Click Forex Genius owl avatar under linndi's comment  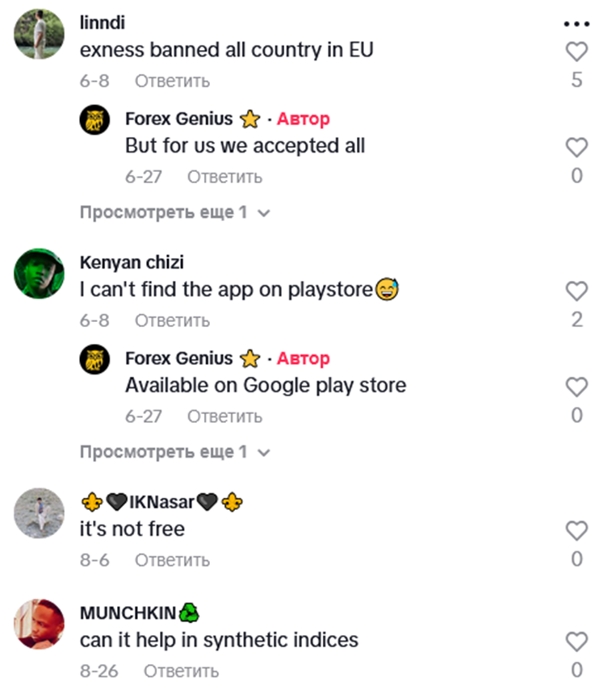[x=94, y=119]
